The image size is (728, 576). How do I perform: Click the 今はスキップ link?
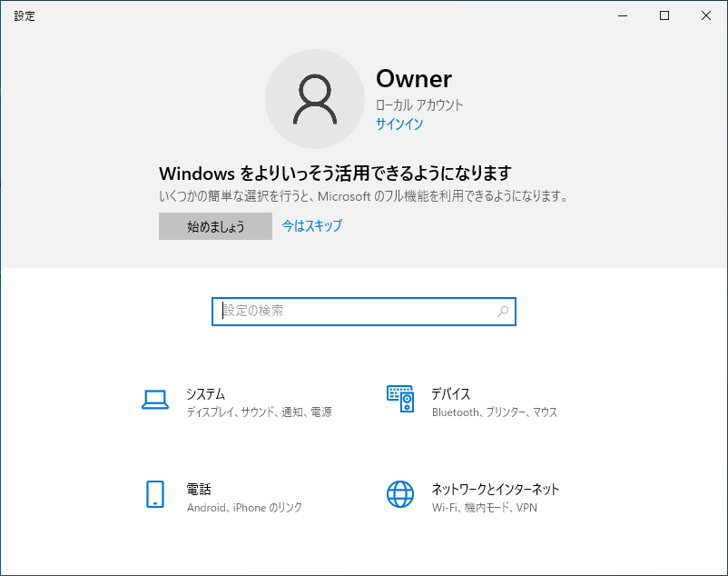point(312,225)
